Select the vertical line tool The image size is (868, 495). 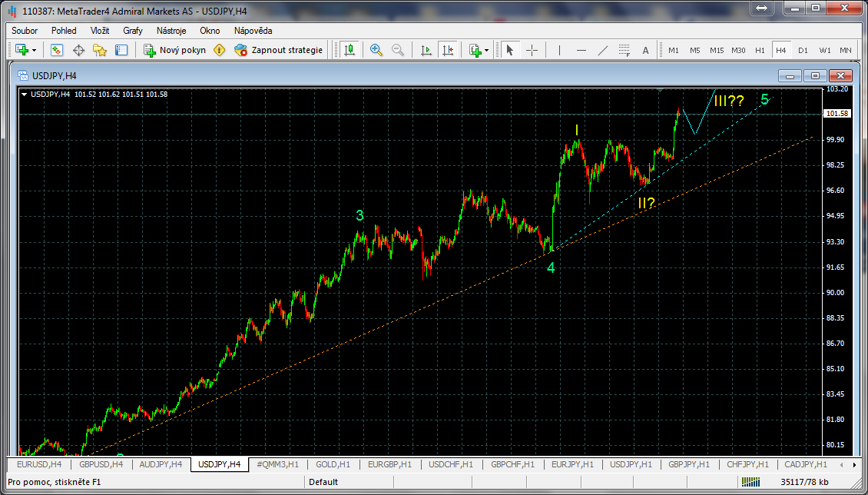click(560, 51)
